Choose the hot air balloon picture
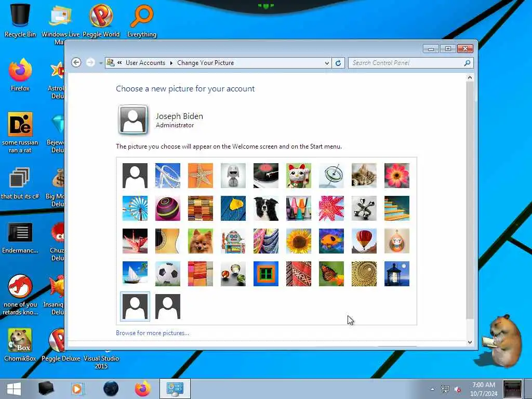 (364, 241)
